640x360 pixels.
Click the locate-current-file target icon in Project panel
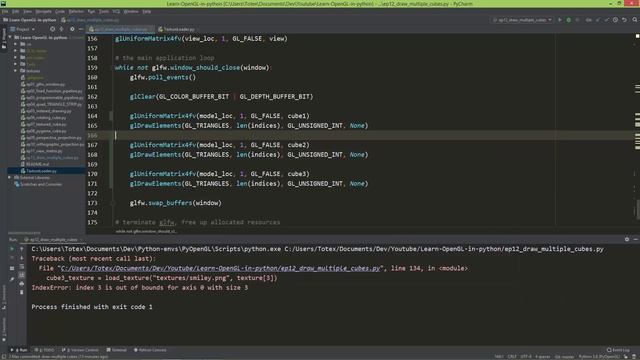pos(52,29)
